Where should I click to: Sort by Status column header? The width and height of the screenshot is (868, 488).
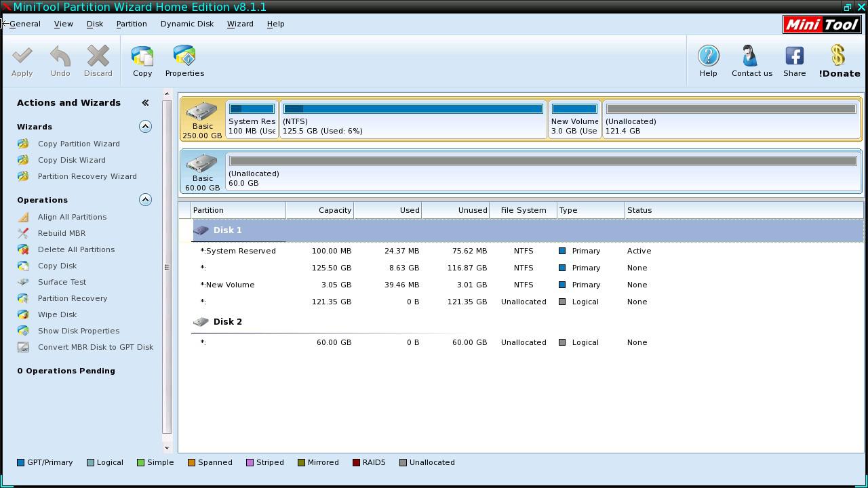tap(744, 210)
